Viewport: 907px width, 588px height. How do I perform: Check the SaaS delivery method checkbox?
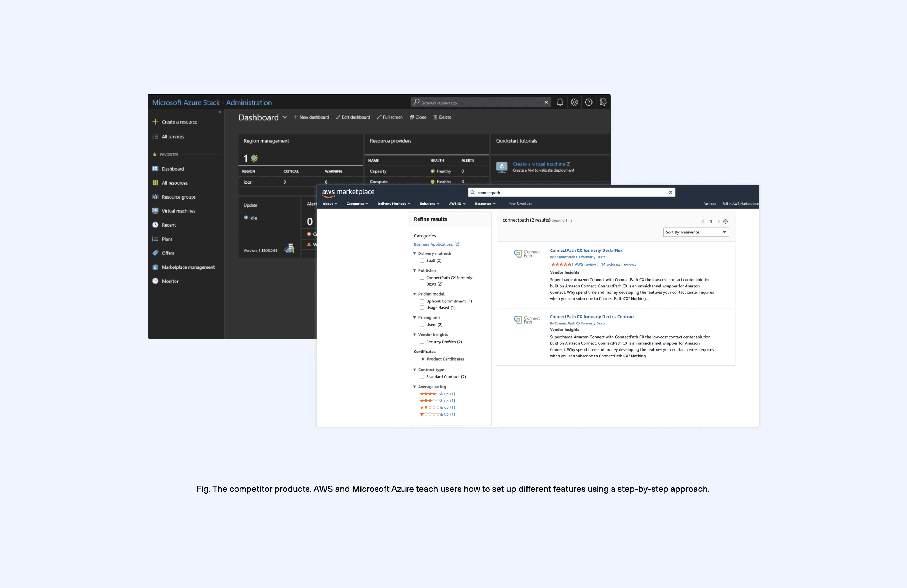point(422,260)
